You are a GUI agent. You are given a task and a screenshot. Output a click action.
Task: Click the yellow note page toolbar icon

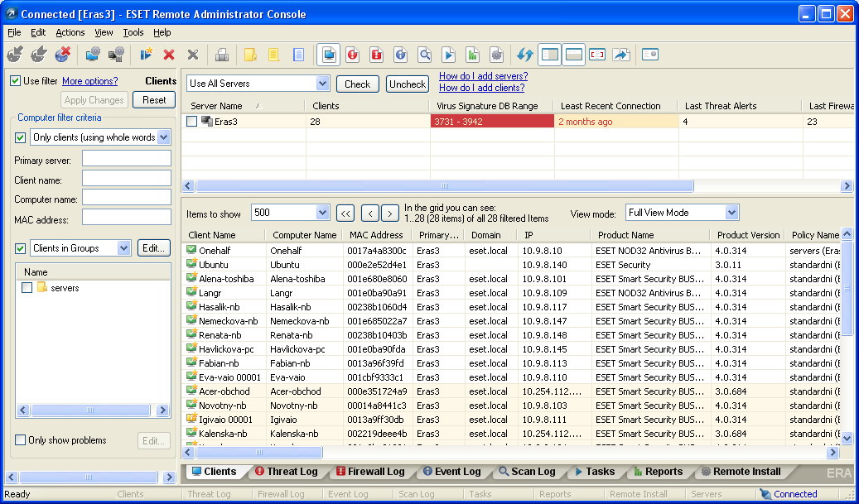tap(273, 55)
